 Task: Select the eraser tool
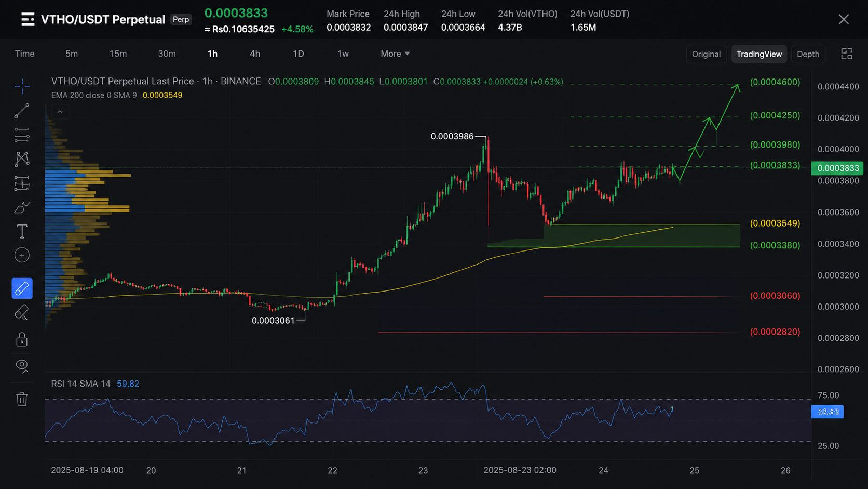coord(22,312)
